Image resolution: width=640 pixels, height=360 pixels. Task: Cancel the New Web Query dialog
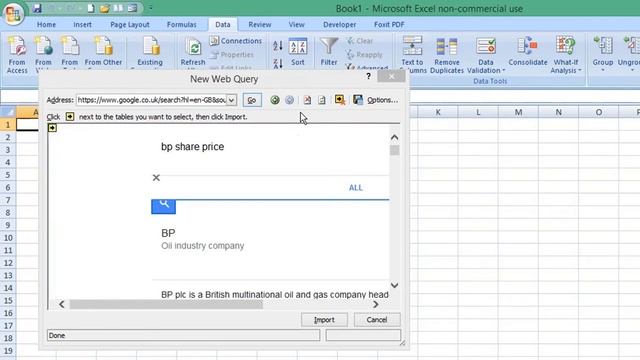point(377,320)
